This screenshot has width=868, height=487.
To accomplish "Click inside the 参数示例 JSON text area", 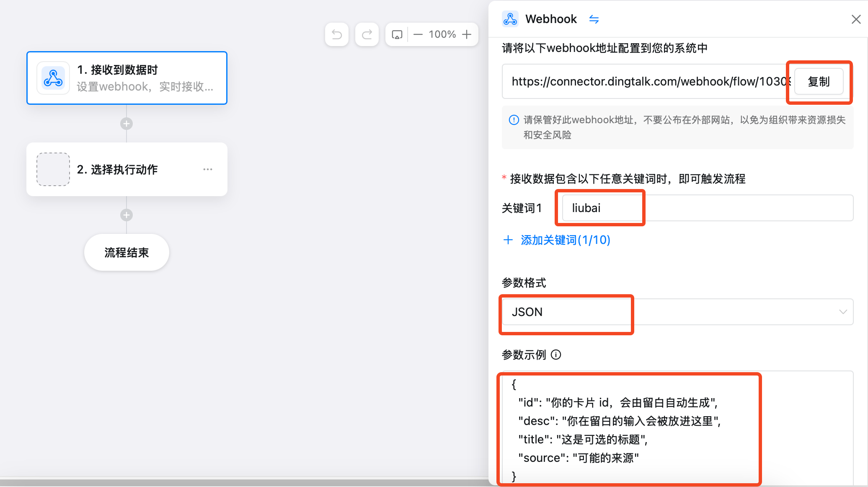I will (678, 428).
